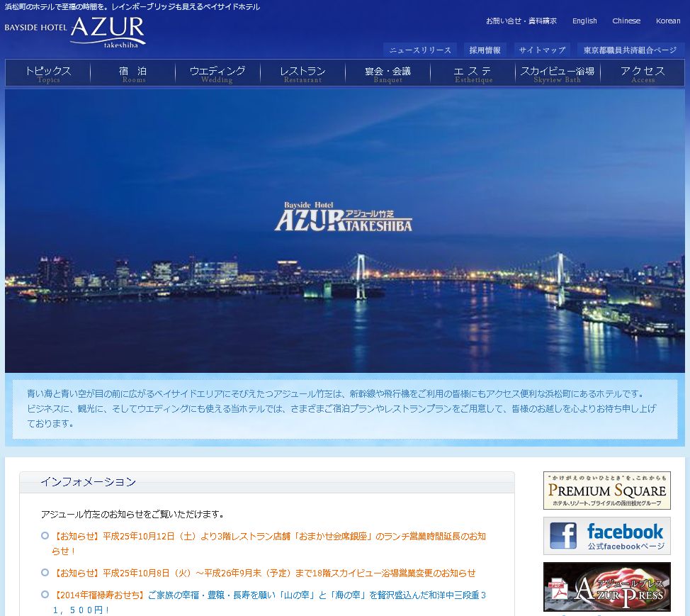Open the Azur Press banner
690x616 pixels.
tap(607, 586)
